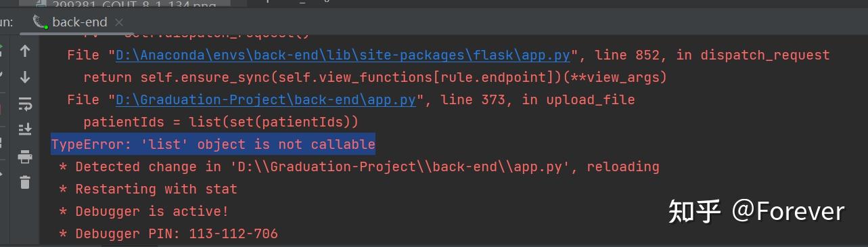The height and width of the screenshot is (247, 868).
Task: Close the back-end run tab
Action: 119,22
